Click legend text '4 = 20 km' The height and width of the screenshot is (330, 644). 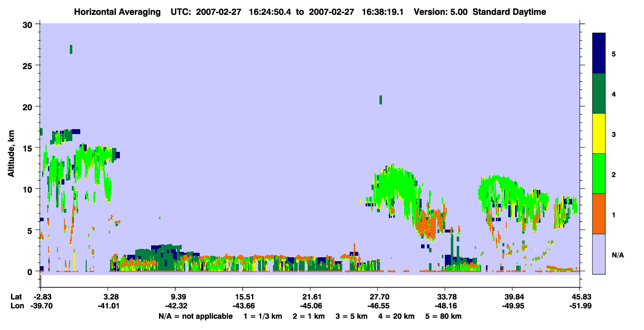397,316
